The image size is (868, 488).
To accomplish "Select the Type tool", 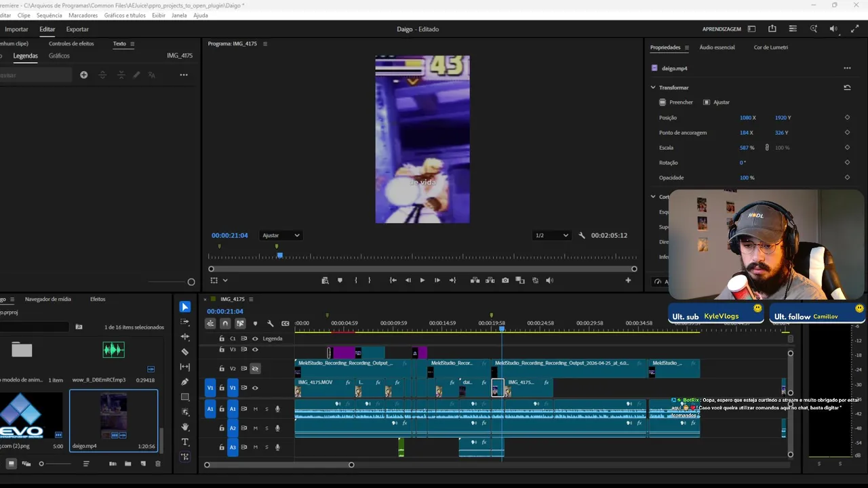I will point(185,442).
